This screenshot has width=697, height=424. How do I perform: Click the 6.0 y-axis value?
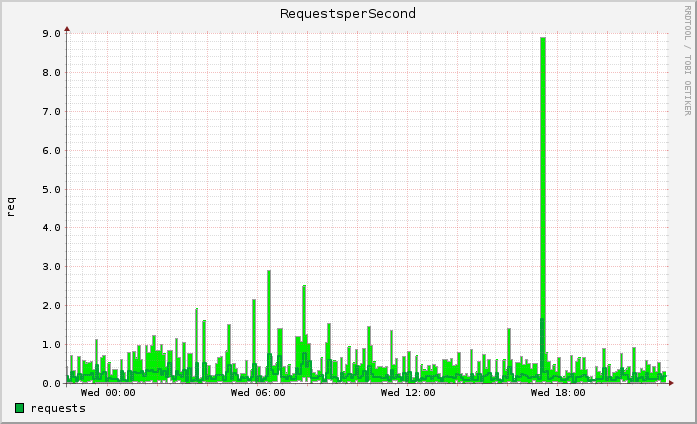[x=52, y=151]
